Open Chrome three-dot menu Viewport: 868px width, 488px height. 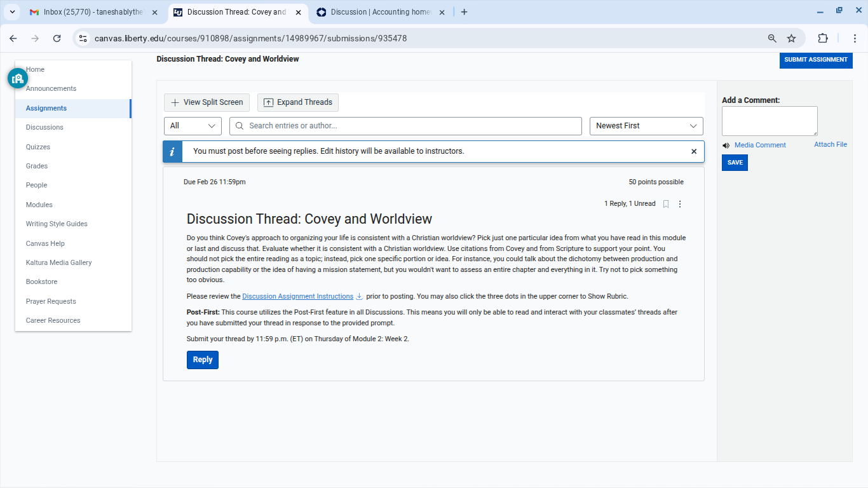tap(855, 38)
